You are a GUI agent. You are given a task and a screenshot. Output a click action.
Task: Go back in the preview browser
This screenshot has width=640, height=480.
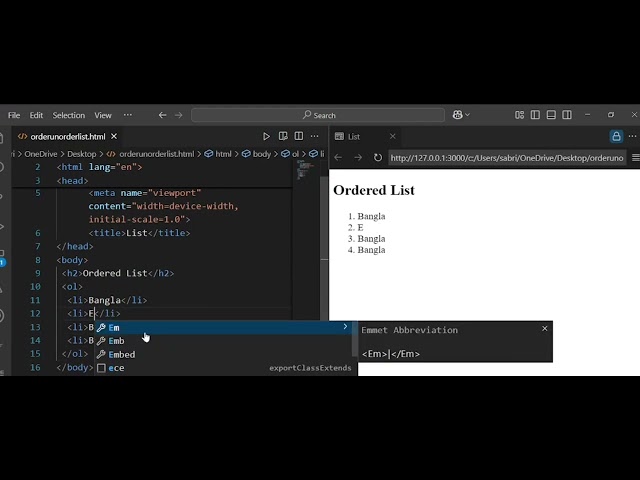(x=338, y=158)
